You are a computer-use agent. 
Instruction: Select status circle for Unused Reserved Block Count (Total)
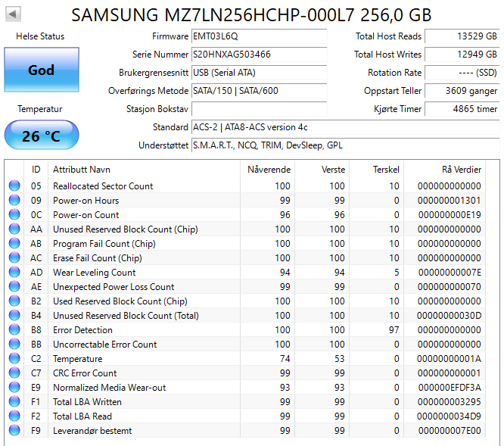pyautogui.click(x=14, y=315)
